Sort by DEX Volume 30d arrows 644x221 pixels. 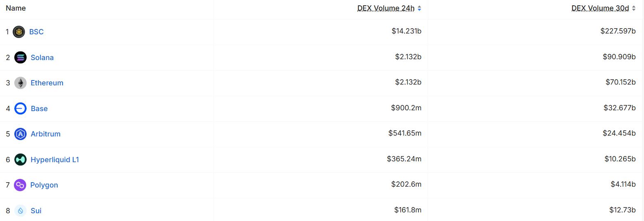(x=634, y=8)
